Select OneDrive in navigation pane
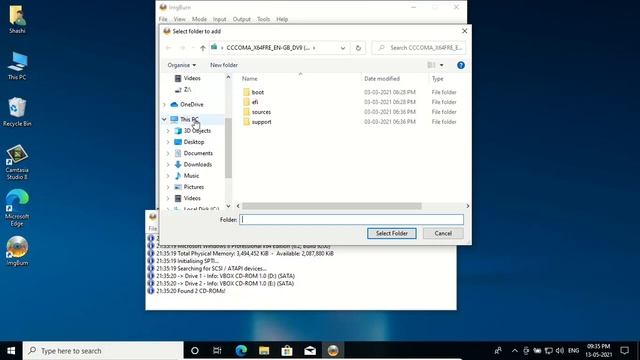Image resolution: width=640 pixels, height=360 pixels. coord(191,104)
